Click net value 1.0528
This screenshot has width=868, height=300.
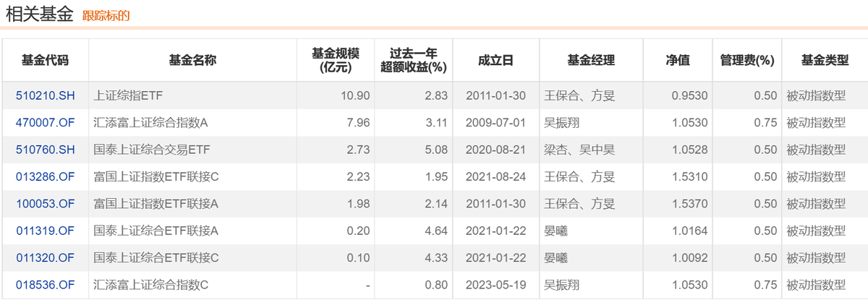coord(692,150)
